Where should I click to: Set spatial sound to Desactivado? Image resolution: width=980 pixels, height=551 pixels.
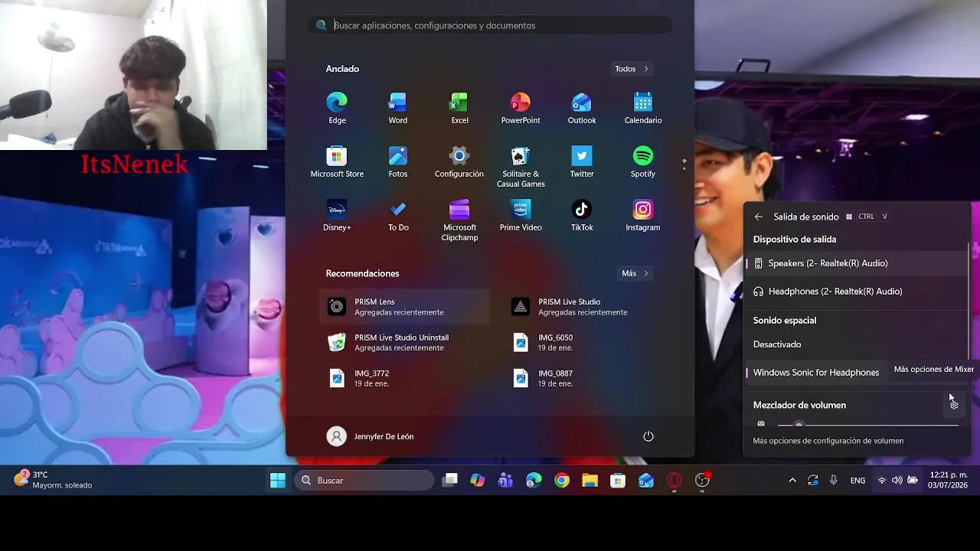tap(857, 344)
